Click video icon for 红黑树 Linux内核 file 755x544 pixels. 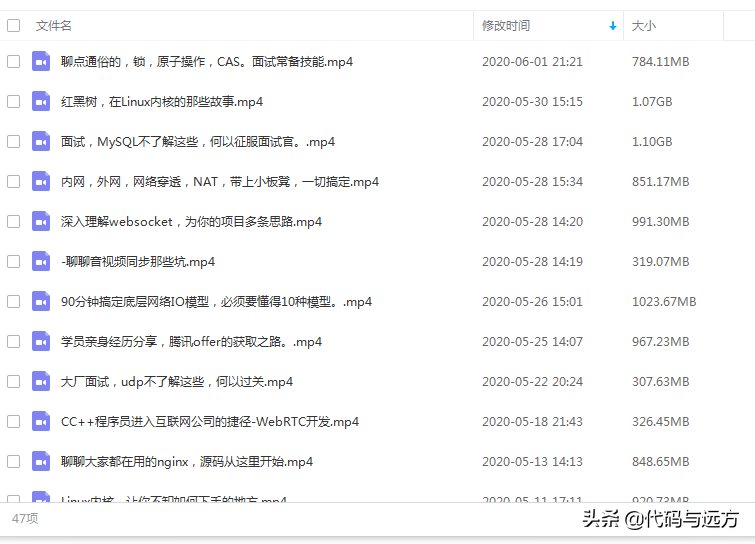click(41, 101)
